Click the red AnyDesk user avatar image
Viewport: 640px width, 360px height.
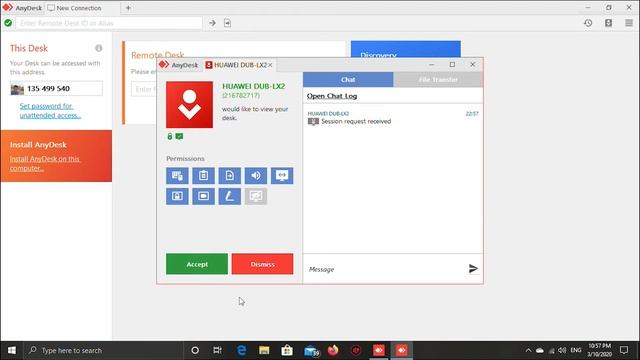coord(189,104)
